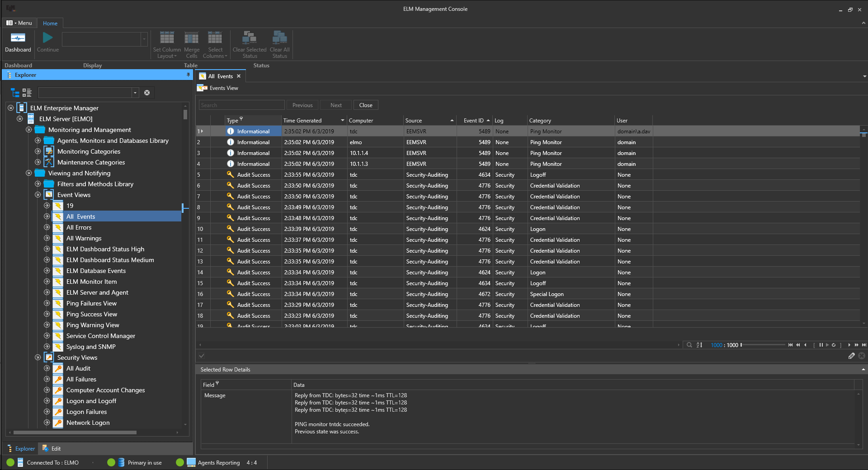Open the ribbon Display combo box dropdown
Image resolution: width=868 pixels, height=470 pixels.
(144, 39)
